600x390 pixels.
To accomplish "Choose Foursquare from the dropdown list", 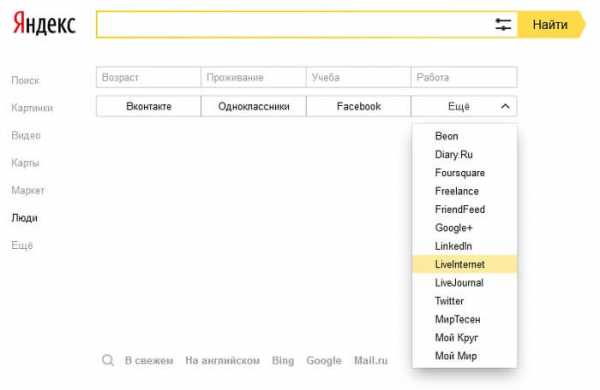I will (x=465, y=173).
